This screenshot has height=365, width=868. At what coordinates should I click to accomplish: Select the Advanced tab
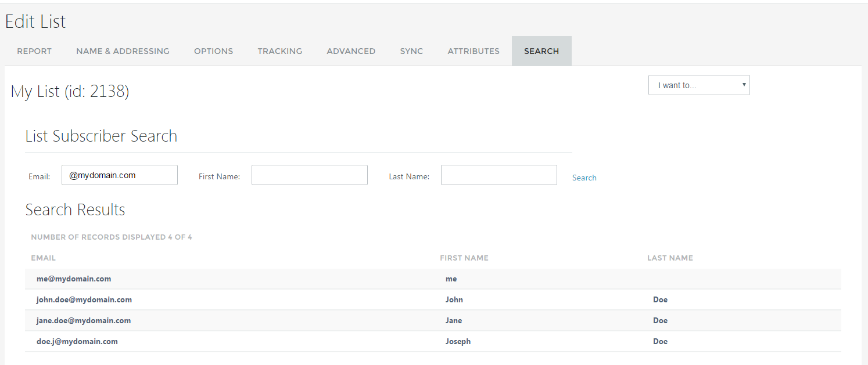[351, 51]
